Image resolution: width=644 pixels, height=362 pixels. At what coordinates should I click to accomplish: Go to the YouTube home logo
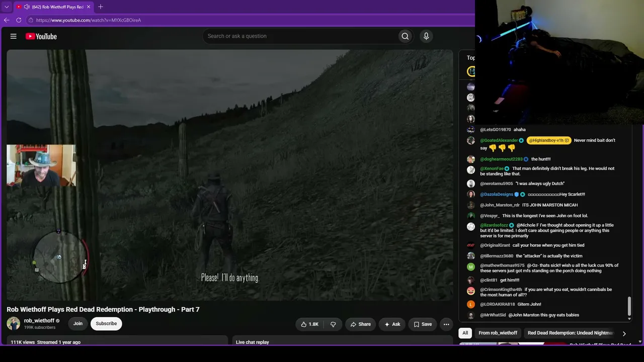(x=41, y=36)
